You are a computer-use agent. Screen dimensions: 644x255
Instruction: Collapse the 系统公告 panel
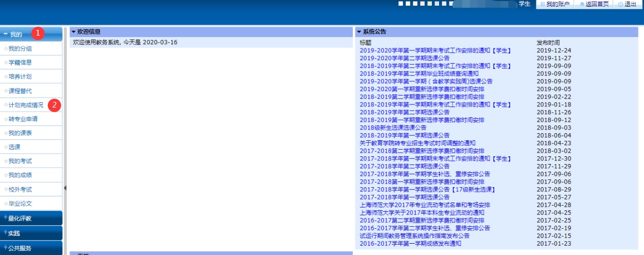[359, 32]
